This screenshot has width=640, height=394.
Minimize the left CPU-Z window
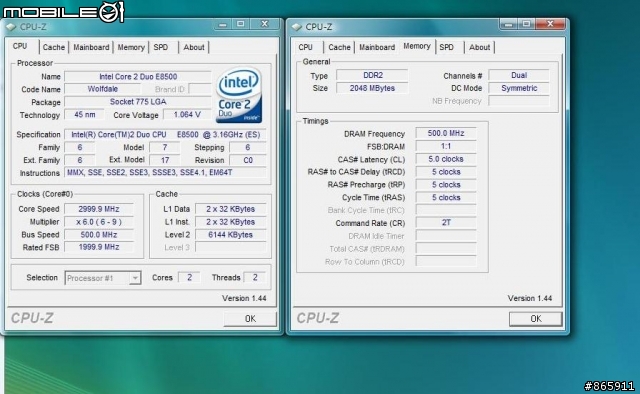pyautogui.click(x=222, y=24)
